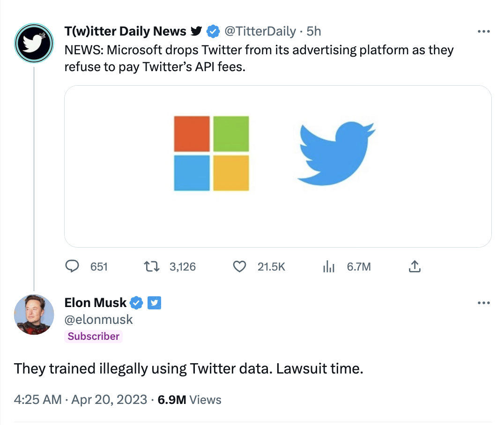Click the Twitter affiliate badge beside Elon Musk

click(154, 303)
